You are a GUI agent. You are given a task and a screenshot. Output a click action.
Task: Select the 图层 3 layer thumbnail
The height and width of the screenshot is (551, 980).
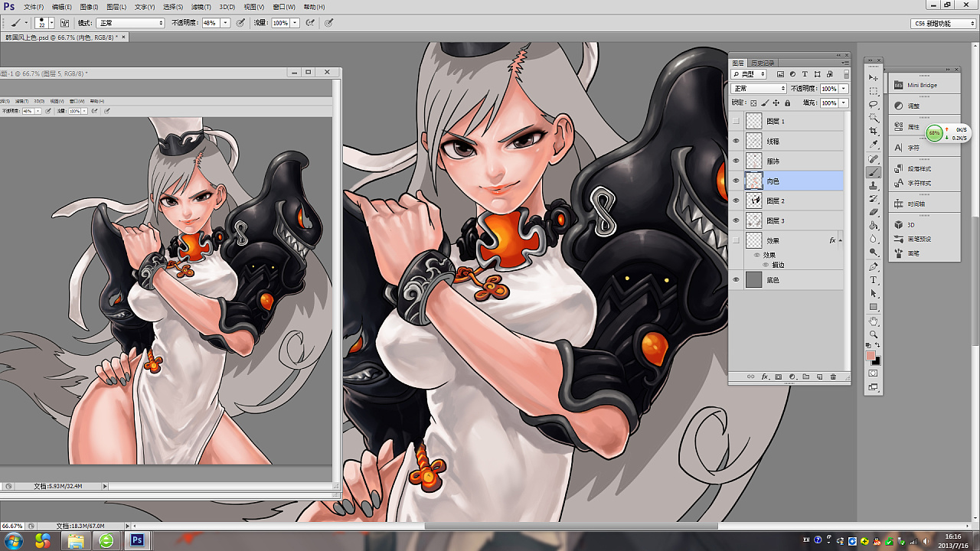(x=754, y=220)
